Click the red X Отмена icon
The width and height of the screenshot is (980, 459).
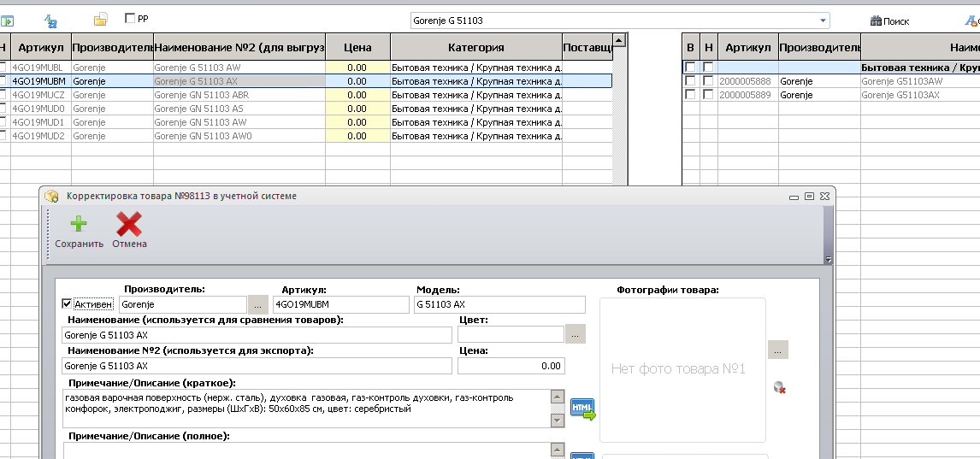click(x=129, y=224)
